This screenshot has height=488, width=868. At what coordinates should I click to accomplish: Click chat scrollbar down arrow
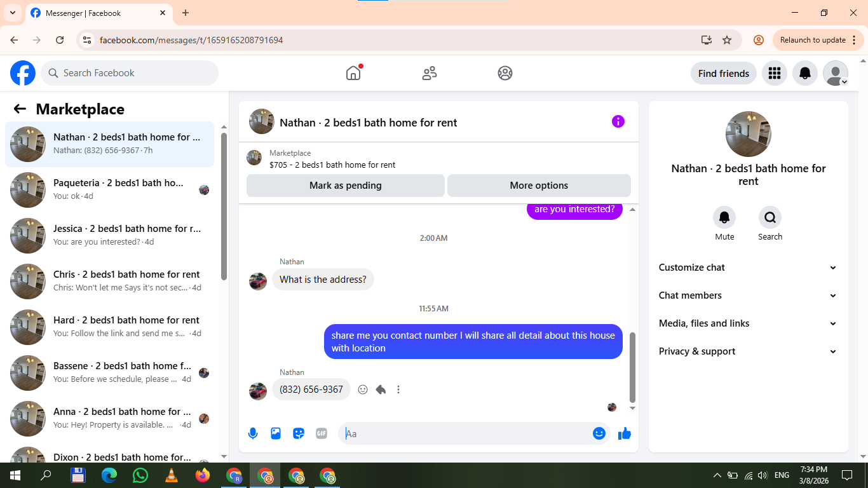click(632, 409)
